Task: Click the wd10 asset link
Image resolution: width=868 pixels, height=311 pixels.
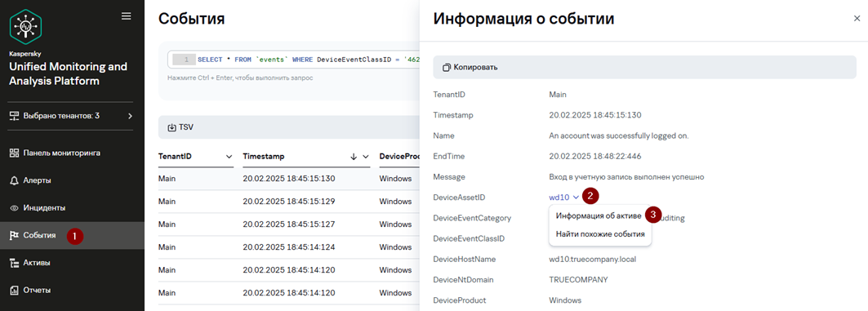Action: [559, 197]
